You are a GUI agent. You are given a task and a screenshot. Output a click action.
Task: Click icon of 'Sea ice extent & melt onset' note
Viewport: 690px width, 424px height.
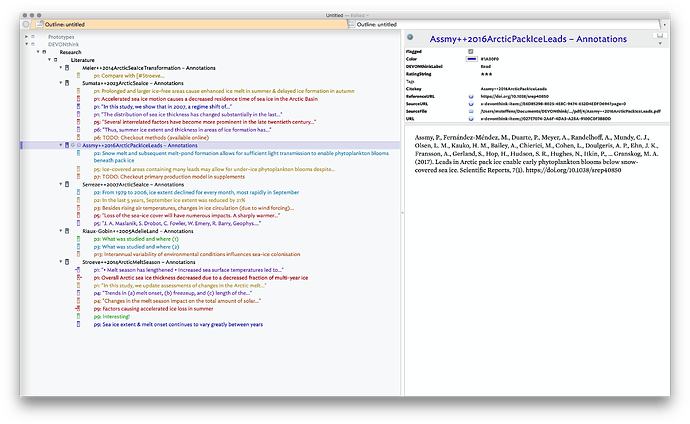pyautogui.click(x=78, y=324)
